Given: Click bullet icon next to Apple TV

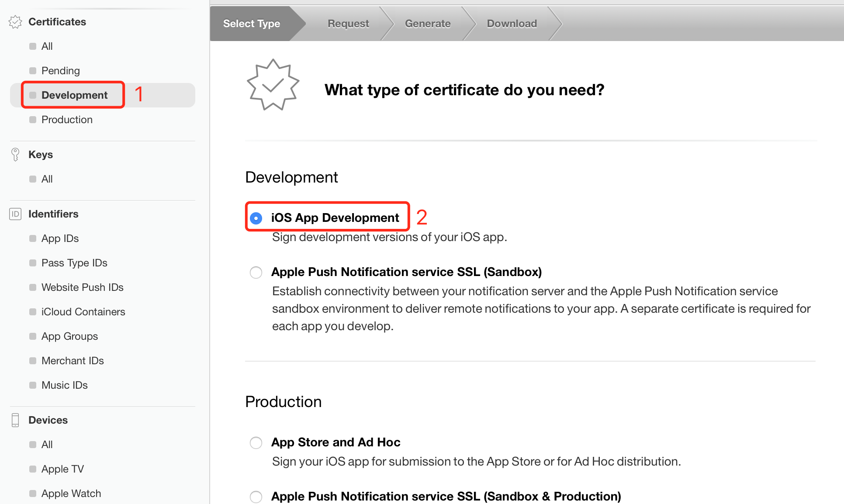Looking at the screenshot, I should 33,469.
